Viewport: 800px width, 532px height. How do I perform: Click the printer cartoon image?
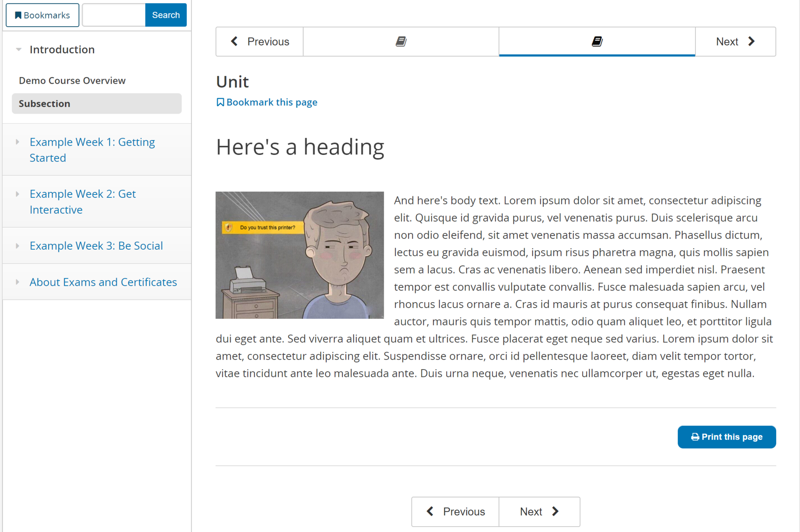point(299,255)
